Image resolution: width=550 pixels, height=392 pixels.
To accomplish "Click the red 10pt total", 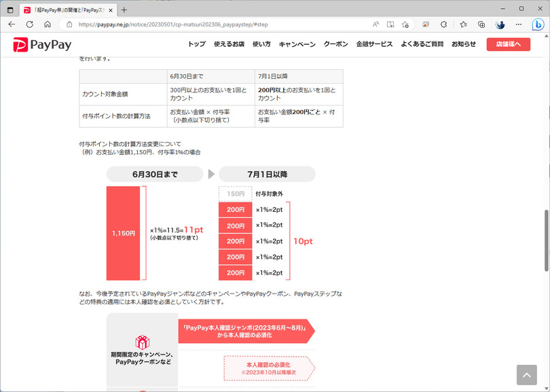I will [x=303, y=241].
